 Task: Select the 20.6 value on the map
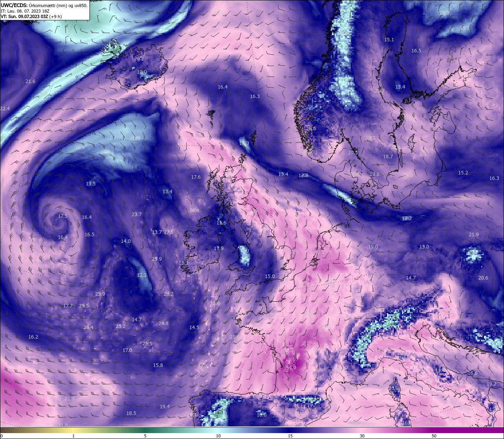[x=483, y=278]
